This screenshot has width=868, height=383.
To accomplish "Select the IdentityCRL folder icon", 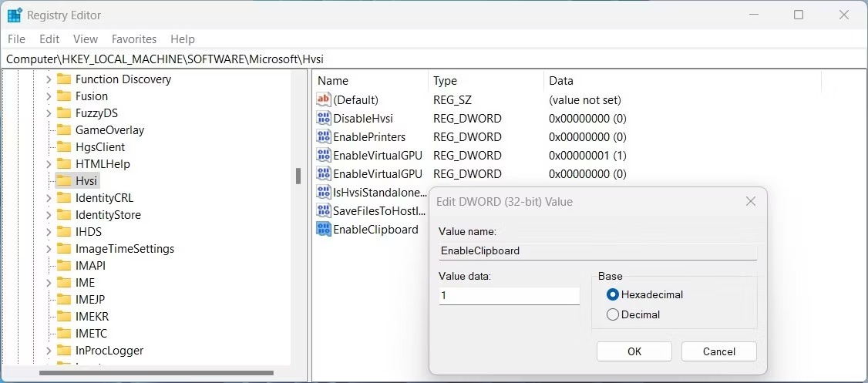I will (64, 197).
